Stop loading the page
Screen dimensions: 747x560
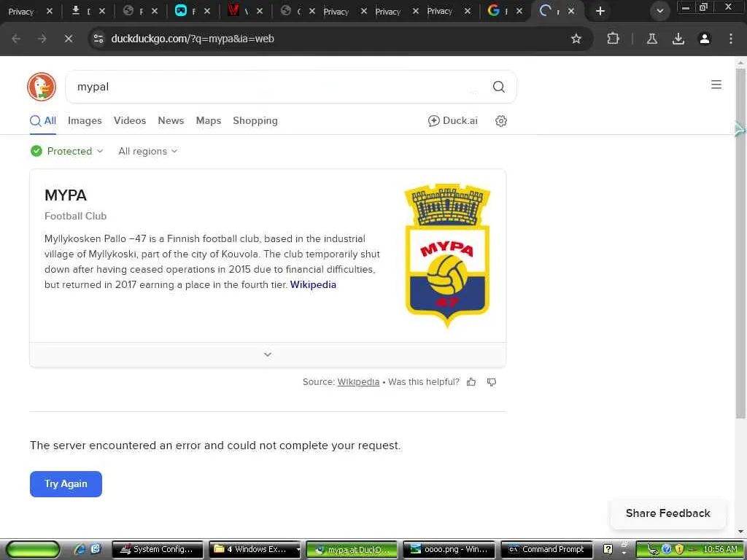tap(68, 39)
